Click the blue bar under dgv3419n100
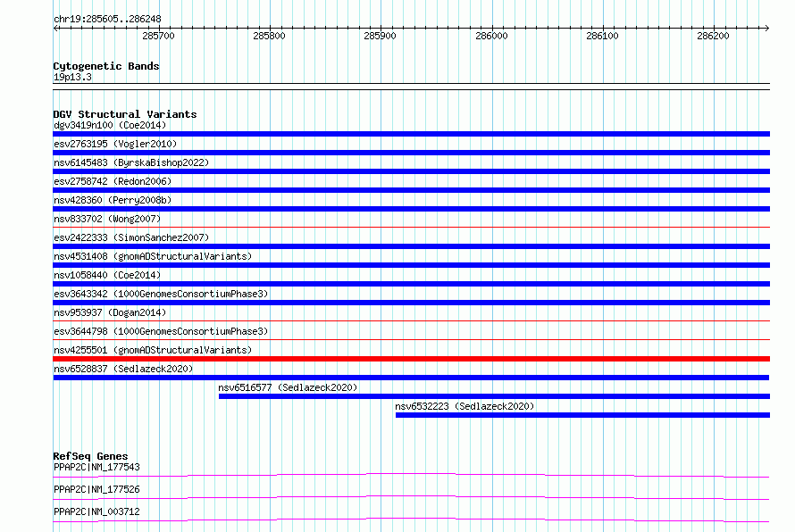 [411, 134]
